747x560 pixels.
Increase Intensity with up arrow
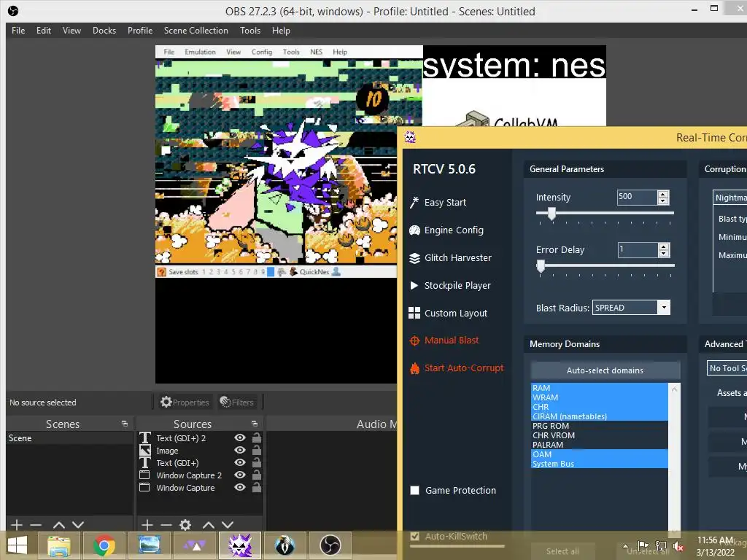pos(663,194)
